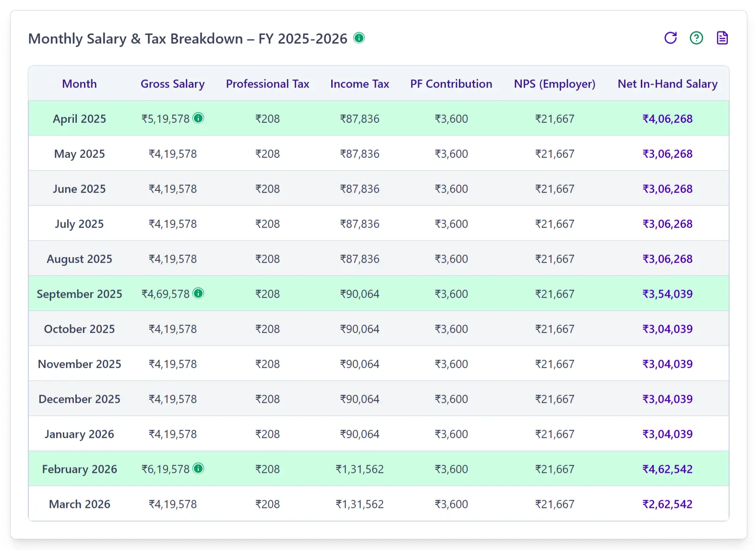
Task: Click the Net In-Hand Salary header
Action: pos(667,84)
